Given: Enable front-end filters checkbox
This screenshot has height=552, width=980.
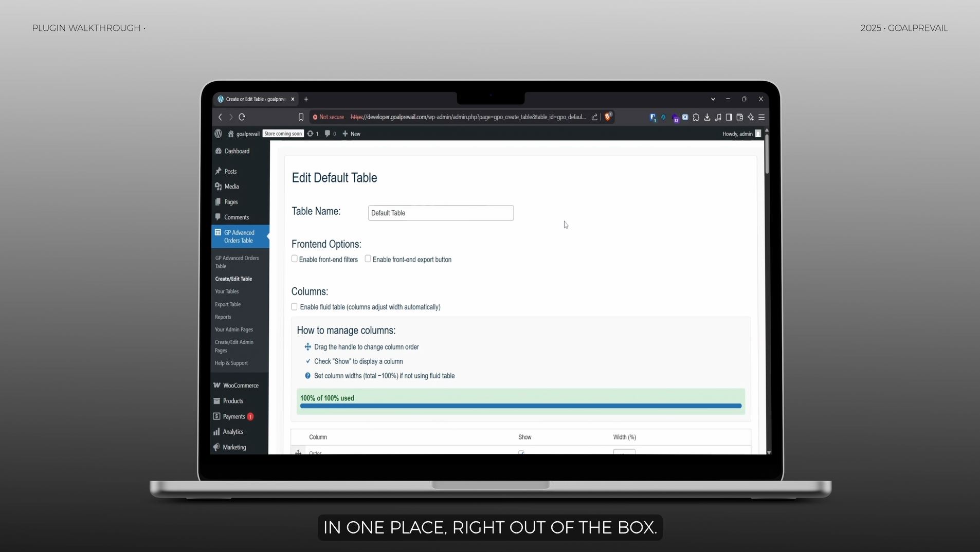Looking at the screenshot, I should [295, 259].
